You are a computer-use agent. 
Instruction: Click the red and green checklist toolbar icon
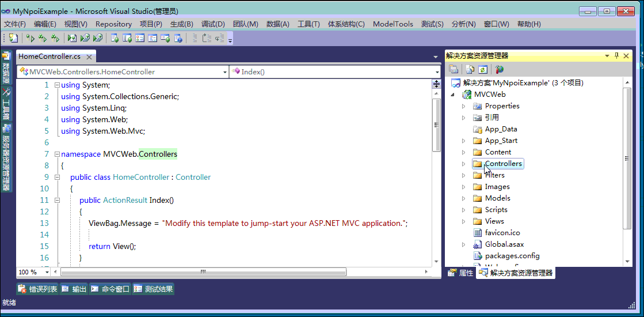[140, 38]
